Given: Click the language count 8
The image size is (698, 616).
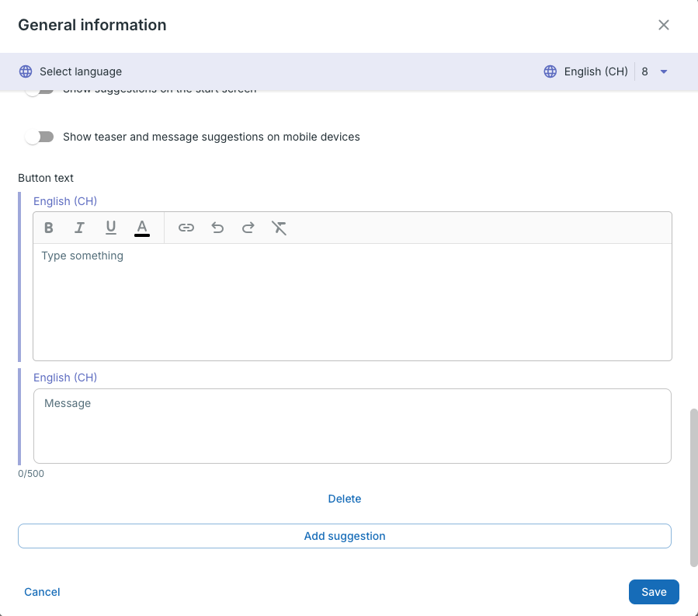Looking at the screenshot, I should pos(644,71).
